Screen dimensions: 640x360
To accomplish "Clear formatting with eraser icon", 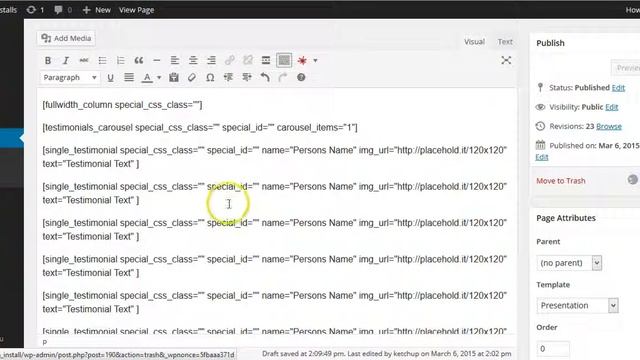I will 192,77.
